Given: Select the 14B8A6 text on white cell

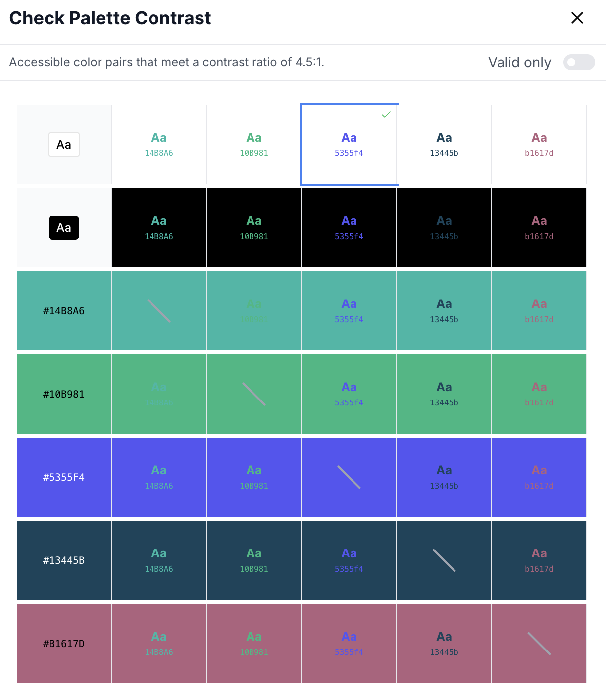Looking at the screenshot, I should pyautogui.click(x=158, y=144).
